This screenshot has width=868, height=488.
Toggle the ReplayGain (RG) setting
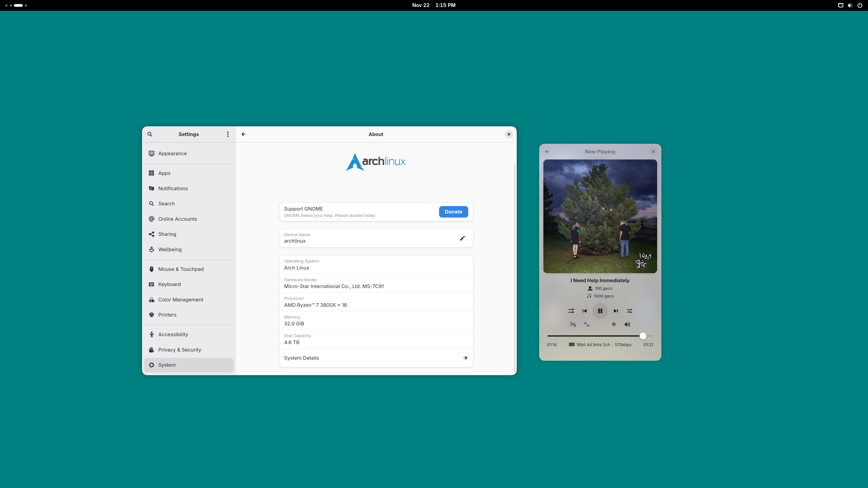[x=573, y=324]
